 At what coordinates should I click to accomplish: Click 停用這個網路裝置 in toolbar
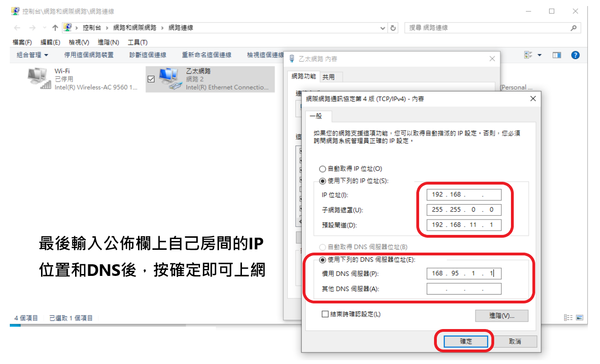(89, 55)
